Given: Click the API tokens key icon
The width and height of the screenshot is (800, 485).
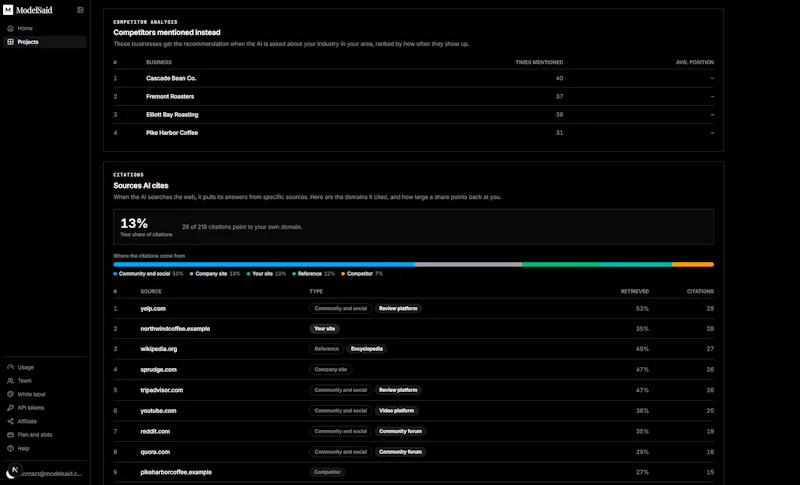Looking at the screenshot, I should coord(10,408).
